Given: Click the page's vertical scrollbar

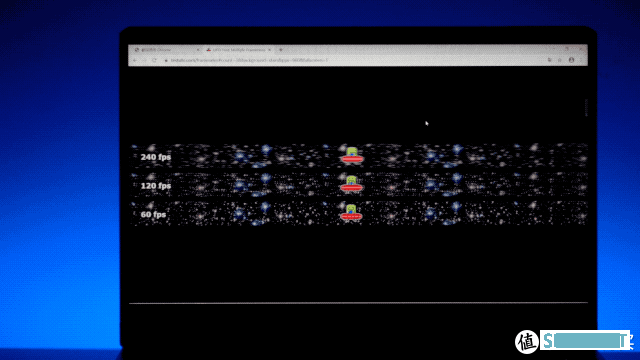Looking at the screenshot, I should pos(586,108).
